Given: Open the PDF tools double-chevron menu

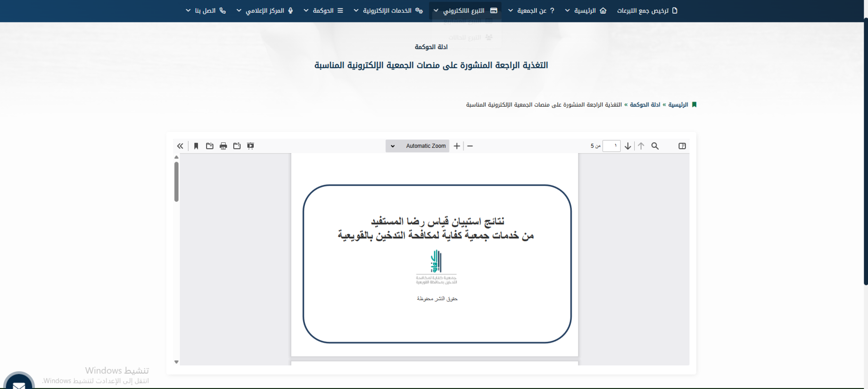Looking at the screenshot, I should pos(180,146).
